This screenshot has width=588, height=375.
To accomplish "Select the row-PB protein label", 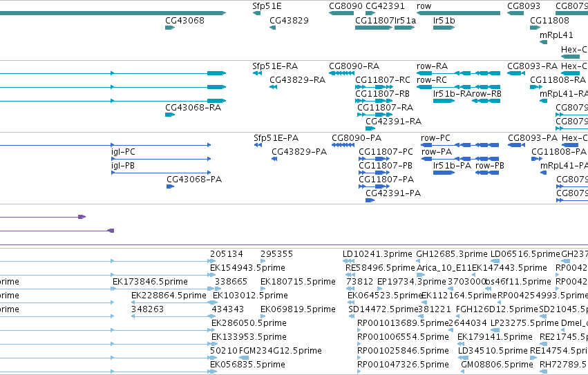I will tap(490, 166).
